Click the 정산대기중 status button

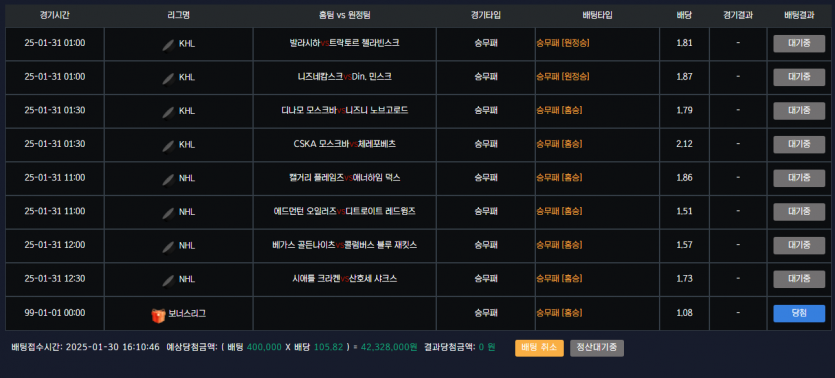596,348
